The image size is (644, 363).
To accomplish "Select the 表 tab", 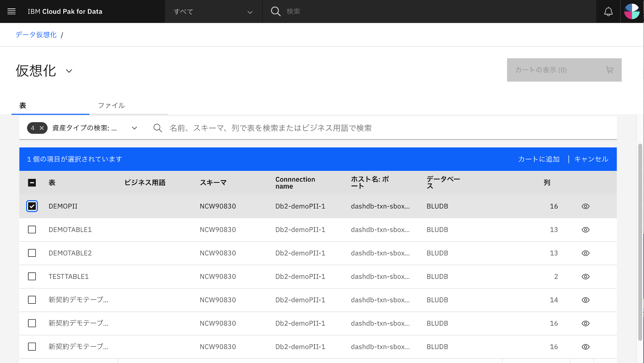I will point(23,105).
